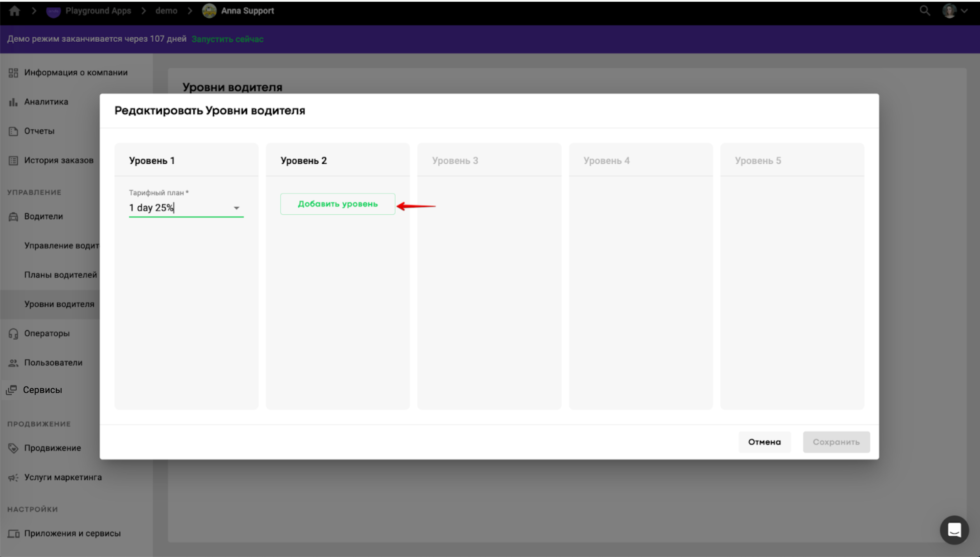Click the Запустить сейчас link

(x=227, y=39)
